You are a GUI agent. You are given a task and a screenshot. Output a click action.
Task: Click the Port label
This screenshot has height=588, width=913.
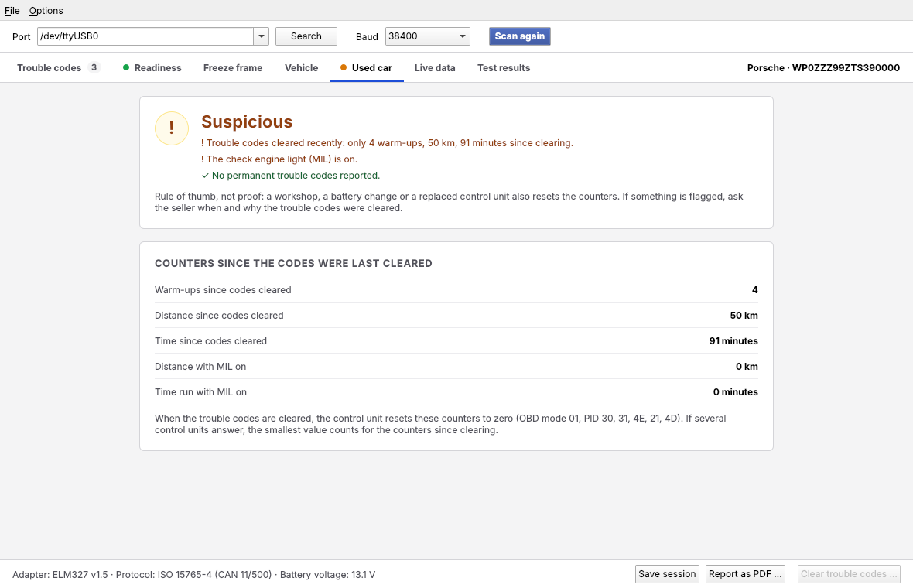tap(21, 36)
